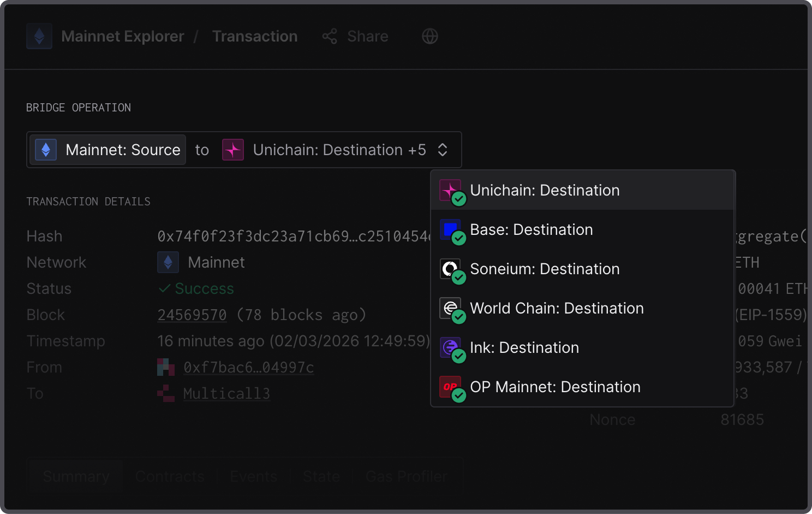Choose World Chain: Destination from the list
812x514 pixels.
(x=583, y=308)
